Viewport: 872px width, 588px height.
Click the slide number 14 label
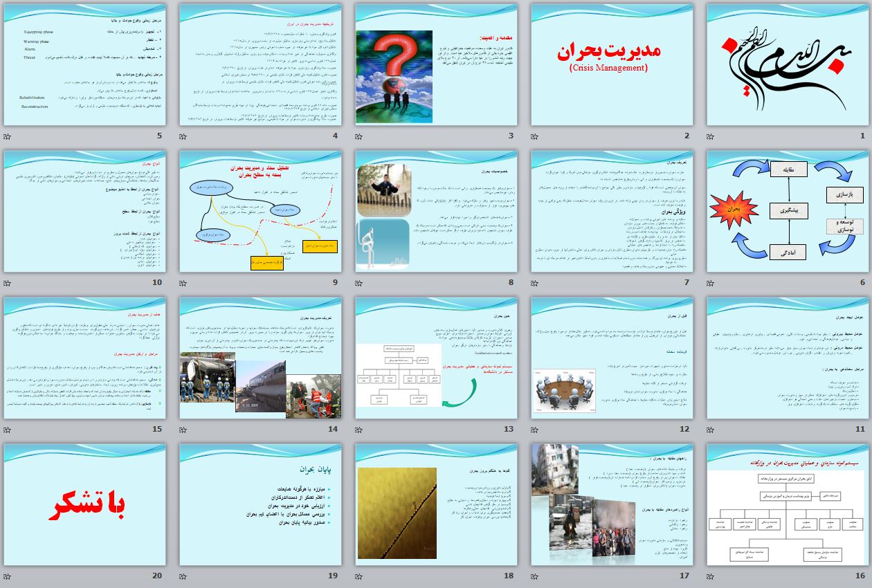(x=333, y=429)
